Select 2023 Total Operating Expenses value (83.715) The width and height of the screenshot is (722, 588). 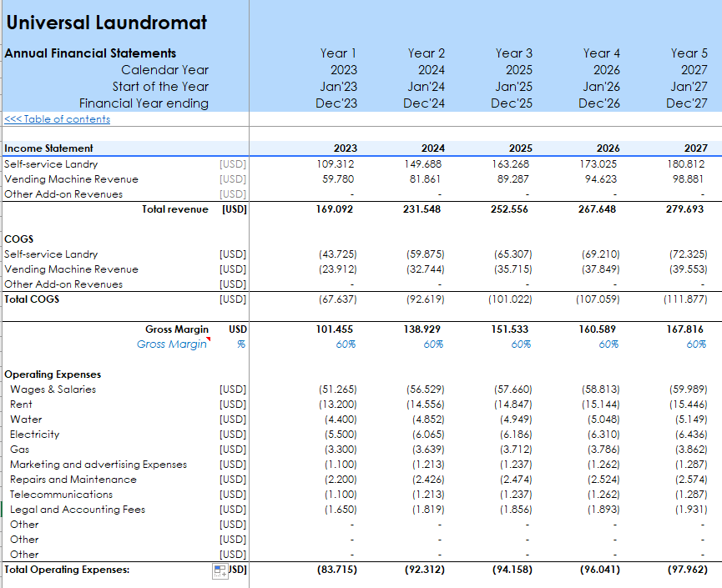tap(337, 570)
